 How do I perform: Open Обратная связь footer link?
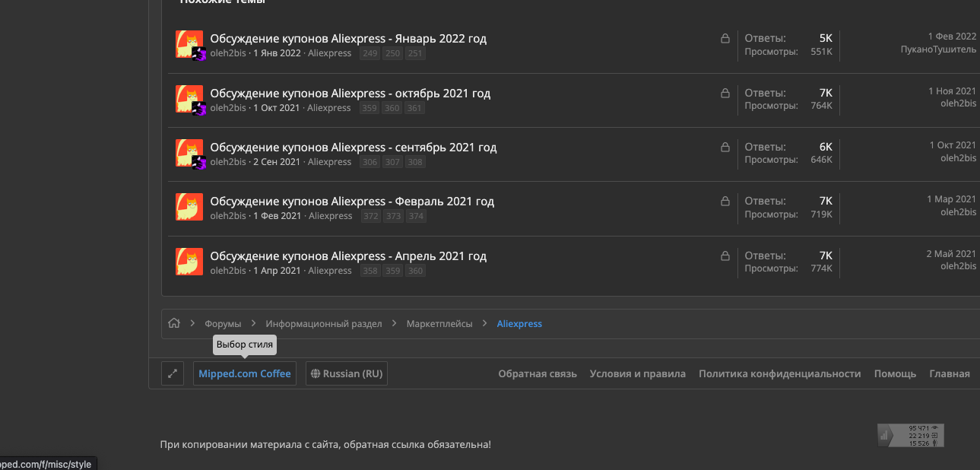click(538, 373)
